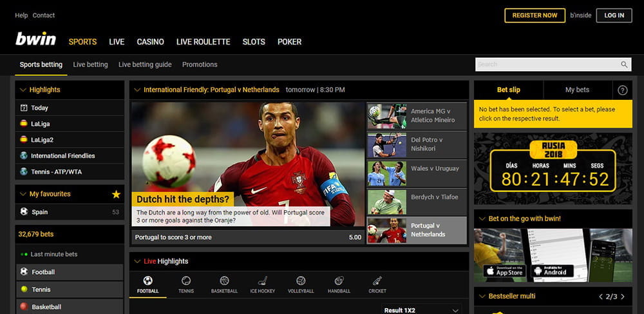Click the My favourites star icon
The image size is (644, 314).
click(116, 194)
